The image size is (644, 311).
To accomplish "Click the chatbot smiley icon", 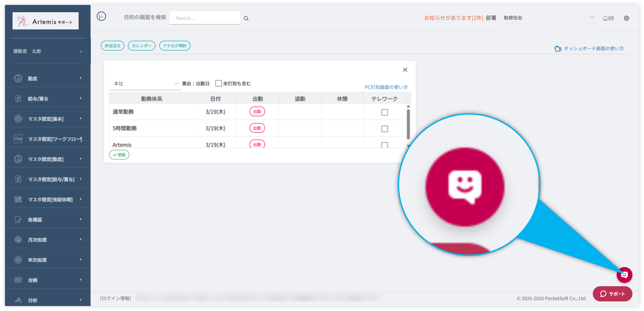I will 624,275.
